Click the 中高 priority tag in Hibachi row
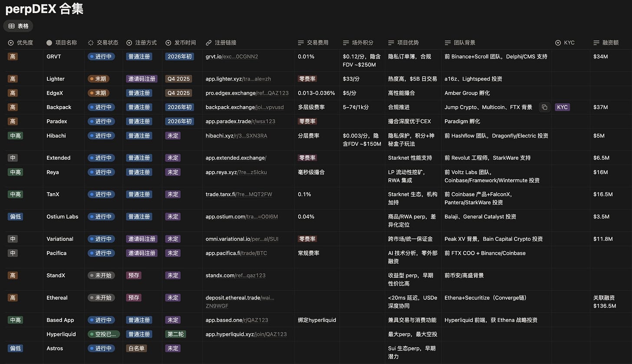This screenshot has width=632, height=364. click(x=15, y=136)
